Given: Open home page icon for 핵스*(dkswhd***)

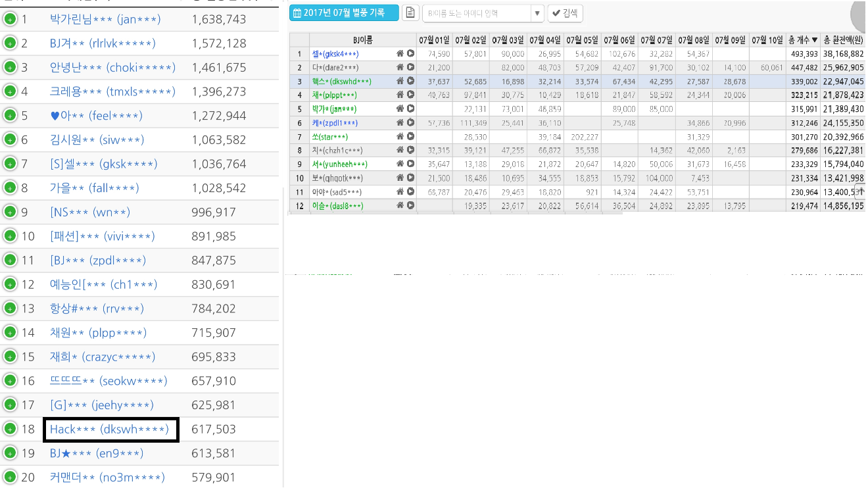Looking at the screenshot, I should click(400, 81).
